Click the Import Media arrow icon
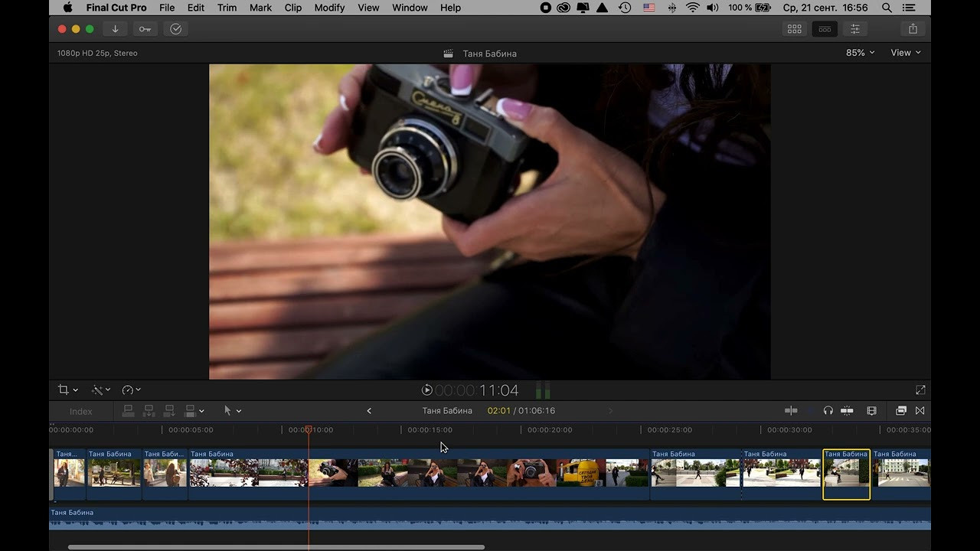 [x=115, y=29]
